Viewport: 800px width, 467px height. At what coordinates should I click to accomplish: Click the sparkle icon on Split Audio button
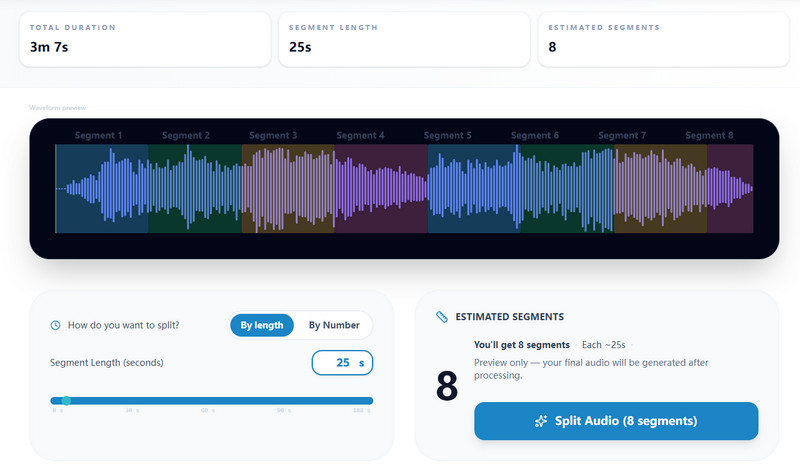[541, 421]
